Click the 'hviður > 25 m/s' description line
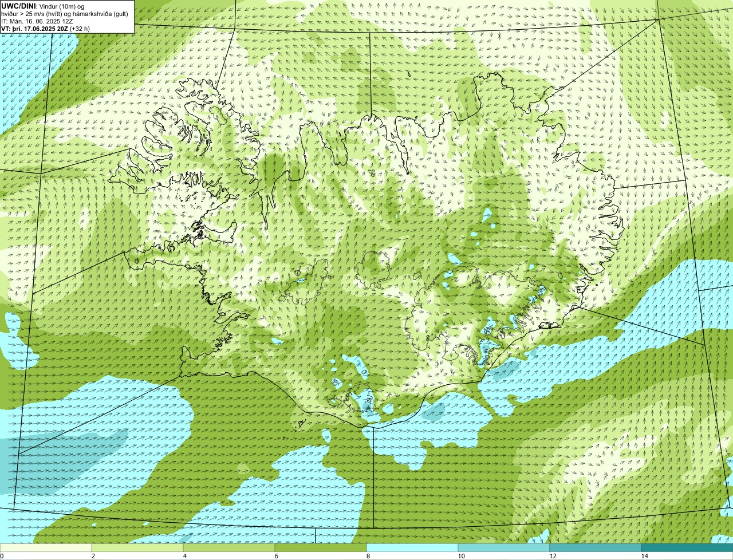Screen dimensions: 733x560 [x=65, y=14]
